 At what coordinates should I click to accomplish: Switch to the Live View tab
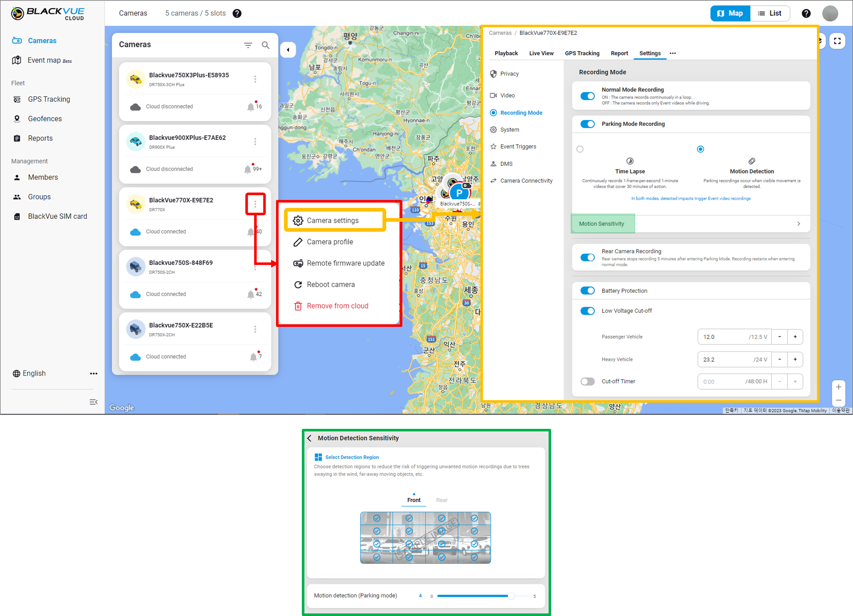pyautogui.click(x=541, y=53)
